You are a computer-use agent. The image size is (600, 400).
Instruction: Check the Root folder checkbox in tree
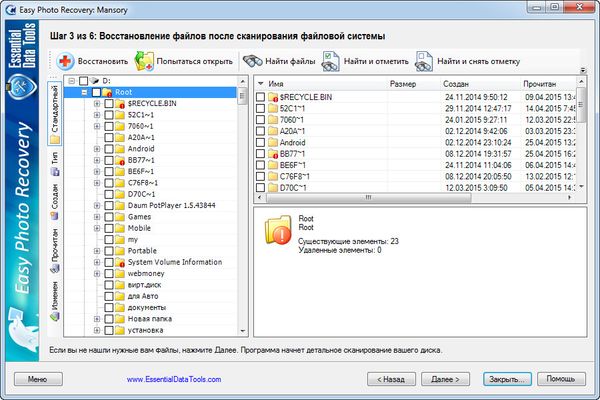tap(96, 92)
